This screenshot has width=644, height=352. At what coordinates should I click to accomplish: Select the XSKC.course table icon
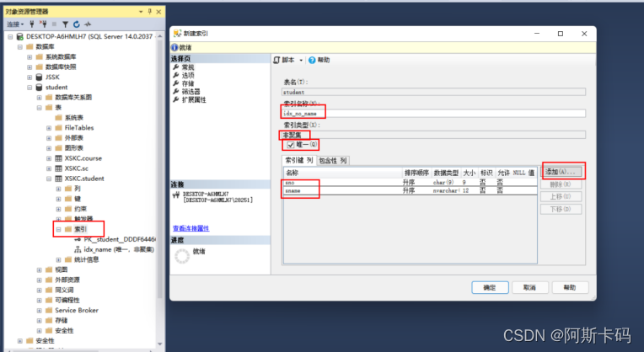(59, 158)
